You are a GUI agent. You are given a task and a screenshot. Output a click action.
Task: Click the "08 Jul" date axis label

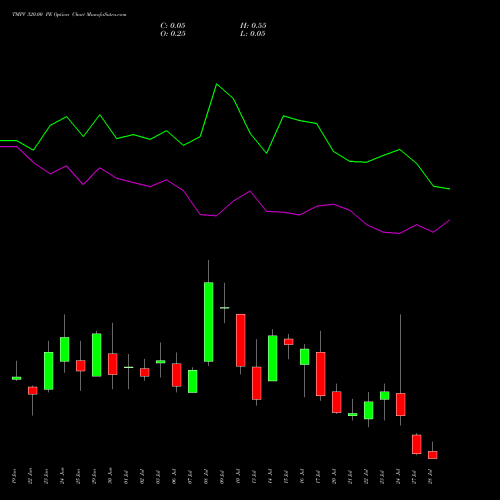pyautogui.click(x=206, y=477)
